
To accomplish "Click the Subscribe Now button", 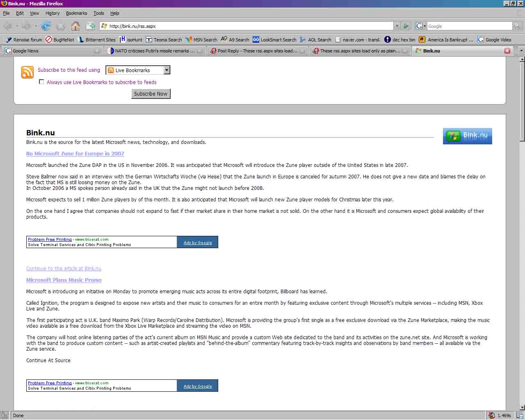I will coord(151,94).
